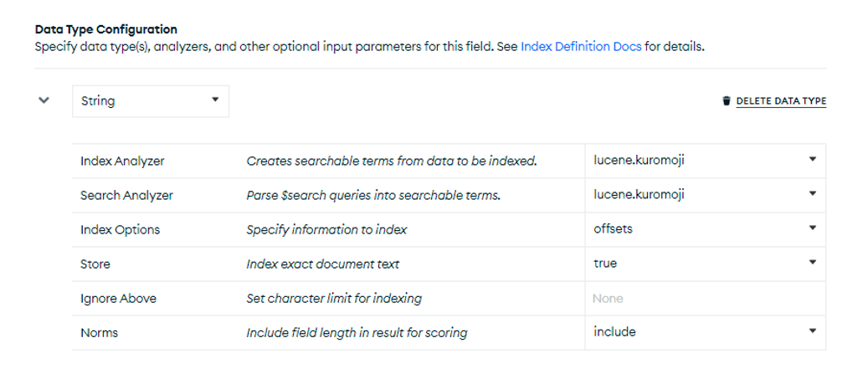
Task: Select the Index Analyzer row label
Action: tap(122, 161)
